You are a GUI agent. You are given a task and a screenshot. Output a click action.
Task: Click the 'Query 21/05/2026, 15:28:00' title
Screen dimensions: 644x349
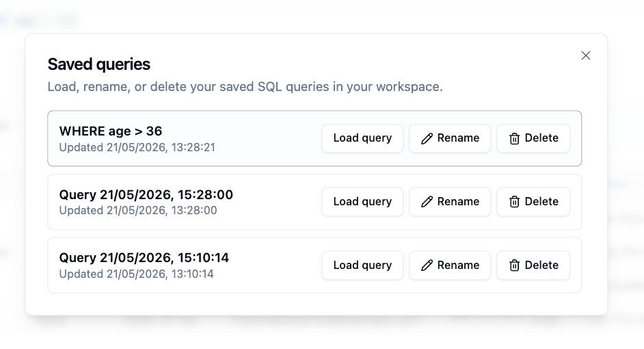point(146,194)
